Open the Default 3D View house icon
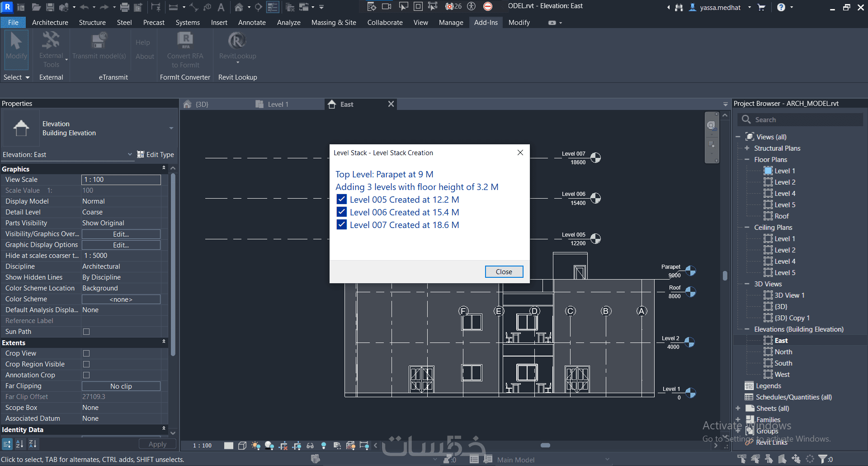The image size is (868, 466). tap(239, 7)
